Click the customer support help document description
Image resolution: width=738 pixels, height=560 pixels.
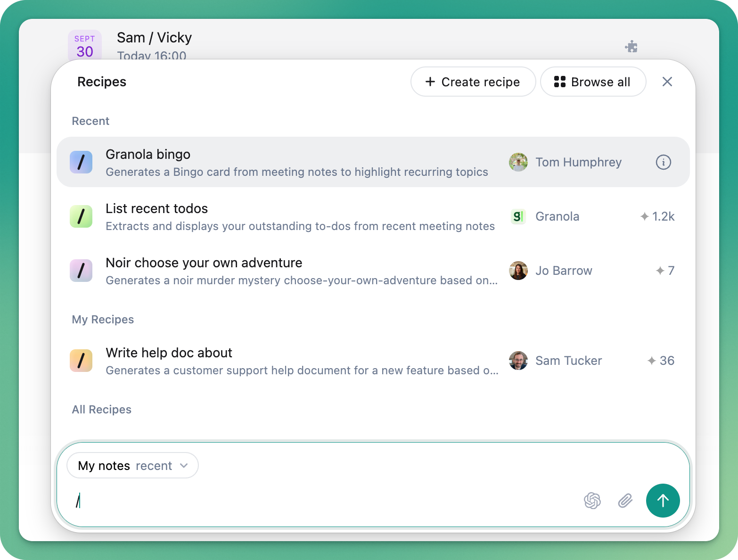click(302, 371)
